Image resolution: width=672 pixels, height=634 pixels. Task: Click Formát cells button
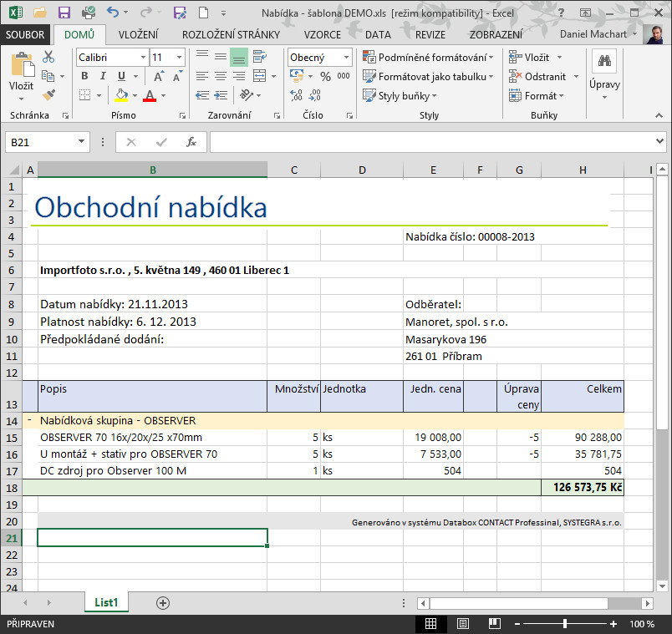point(536,95)
